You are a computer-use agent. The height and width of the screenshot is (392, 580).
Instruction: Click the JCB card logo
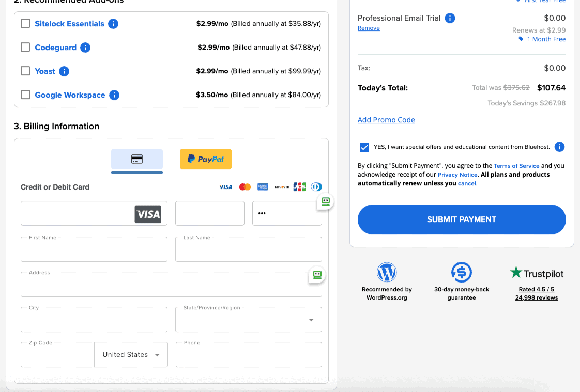[x=299, y=187]
